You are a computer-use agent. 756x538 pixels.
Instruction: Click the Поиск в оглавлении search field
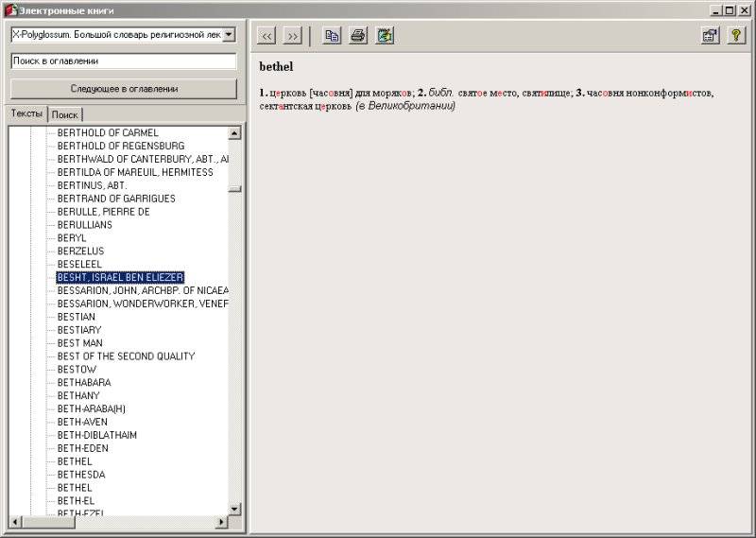pyautogui.click(x=123, y=61)
